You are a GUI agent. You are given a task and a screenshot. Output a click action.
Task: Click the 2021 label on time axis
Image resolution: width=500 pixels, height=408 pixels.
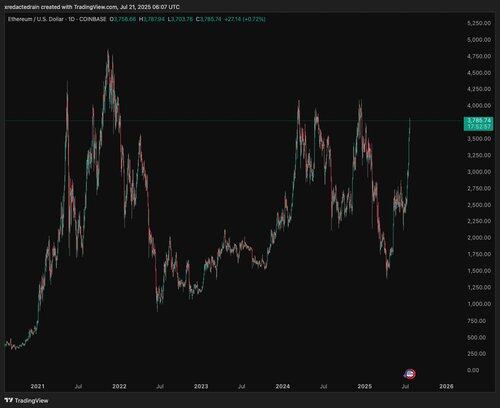click(x=37, y=386)
